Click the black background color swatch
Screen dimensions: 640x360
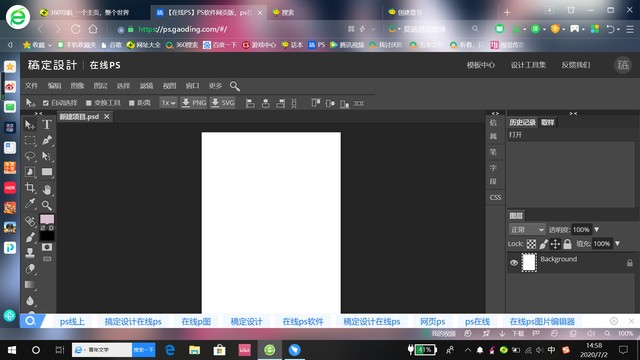pyautogui.click(x=47, y=236)
